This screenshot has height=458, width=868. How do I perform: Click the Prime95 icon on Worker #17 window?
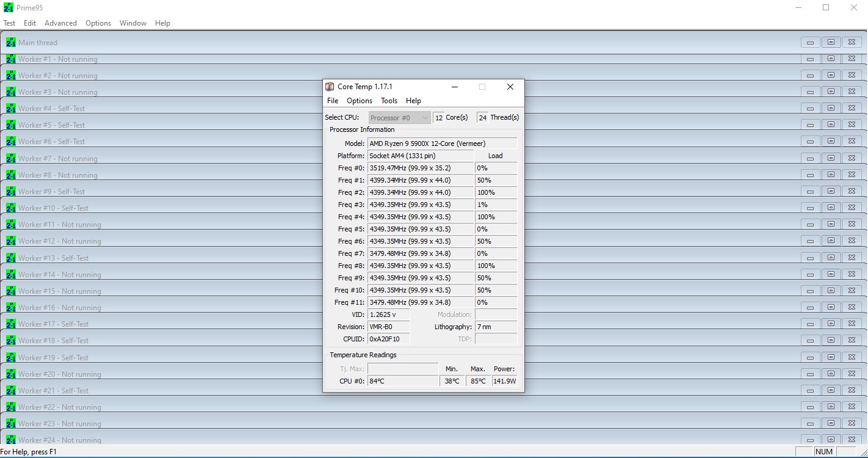click(x=10, y=324)
